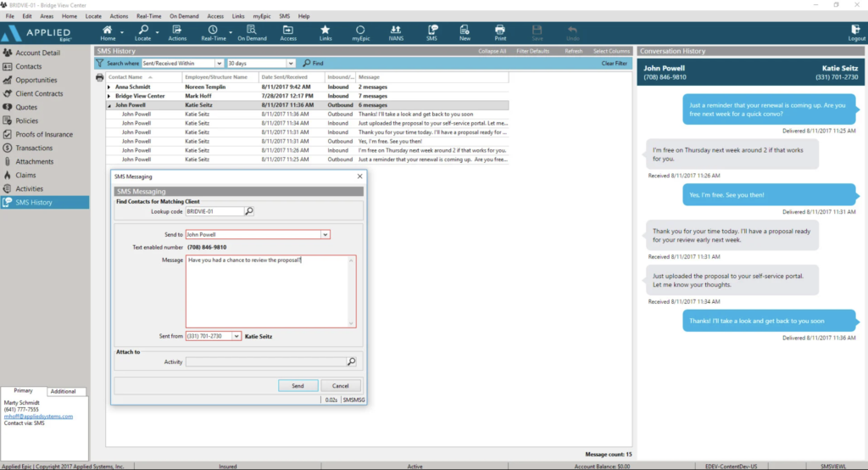
Task: Open the Links star icon
Action: (325, 32)
